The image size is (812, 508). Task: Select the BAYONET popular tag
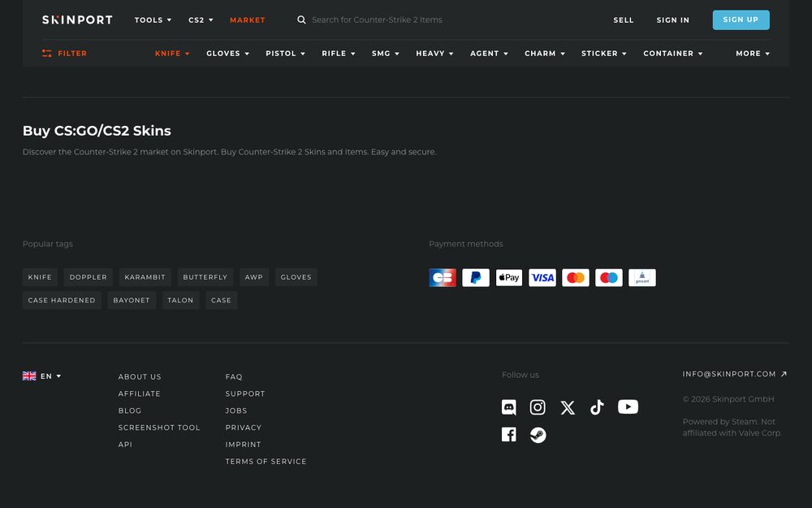[132, 300]
